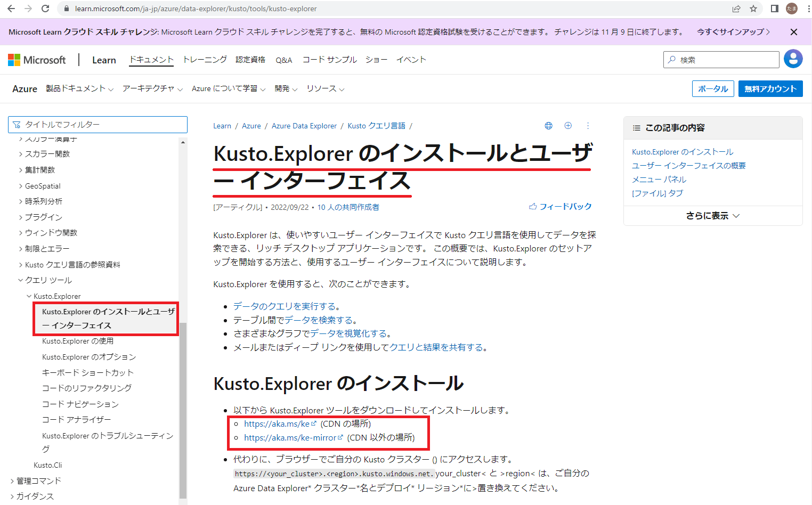The height and width of the screenshot is (505, 812).
Task: Select the 認定資格 tab
Action: (250, 60)
